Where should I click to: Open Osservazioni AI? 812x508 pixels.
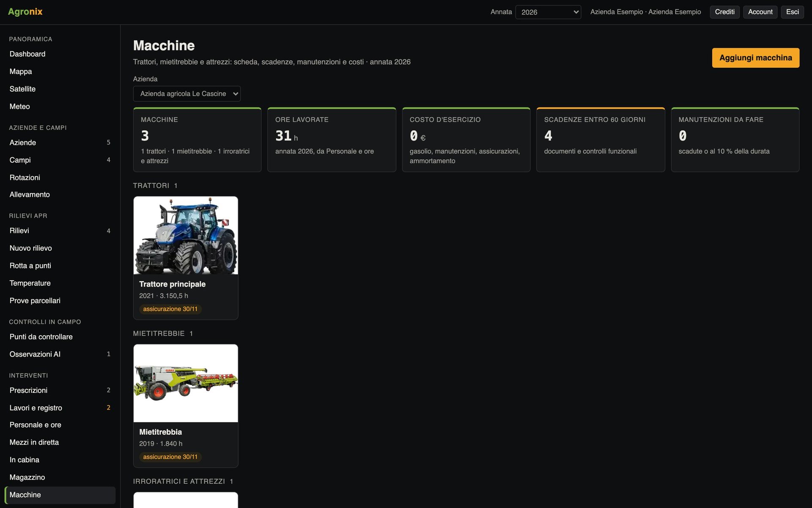(60, 354)
